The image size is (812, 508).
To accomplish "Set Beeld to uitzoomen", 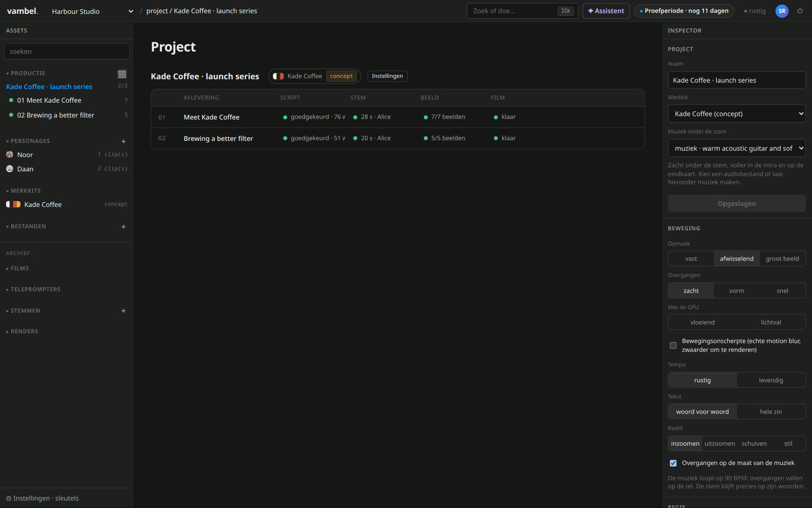I will point(720,443).
